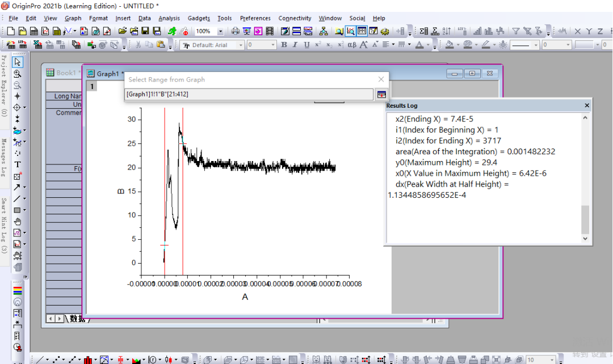Open the Gadgets menu
613x364 pixels.
[x=199, y=18]
